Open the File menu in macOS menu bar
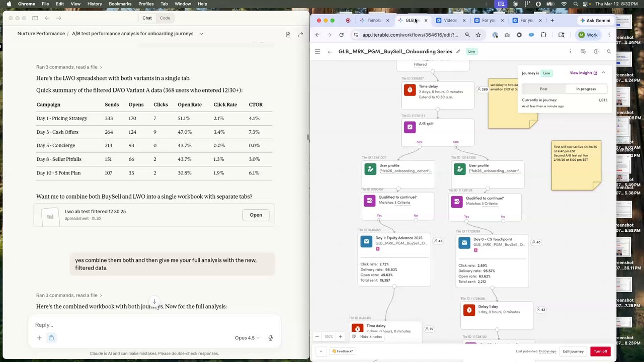 click(x=45, y=4)
